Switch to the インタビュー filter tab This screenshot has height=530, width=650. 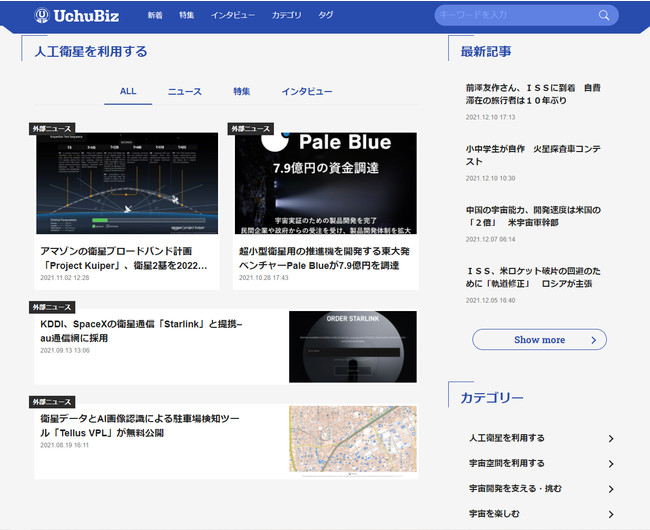click(x=307, y=92)
